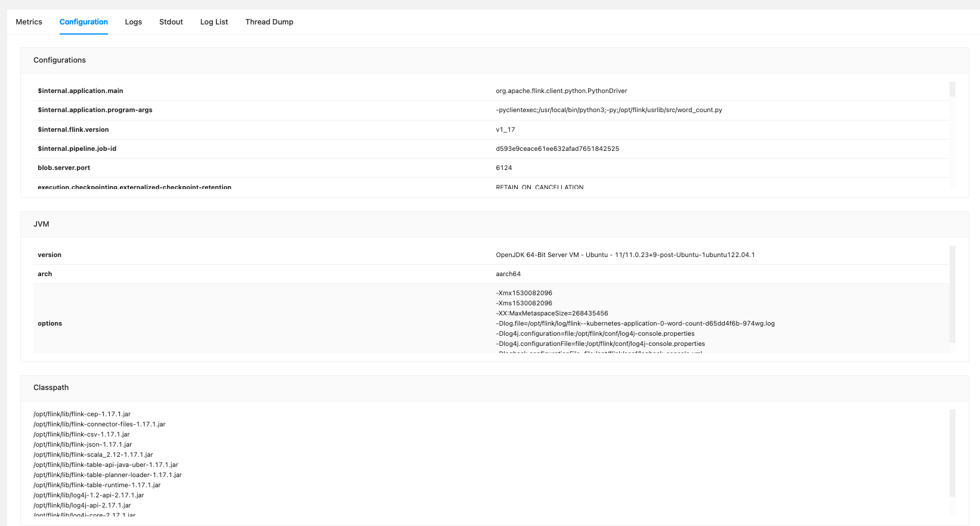This screenshot has height=526, width=980.
Task: Switch to the Metrics tab
Action: click(29, 22)
